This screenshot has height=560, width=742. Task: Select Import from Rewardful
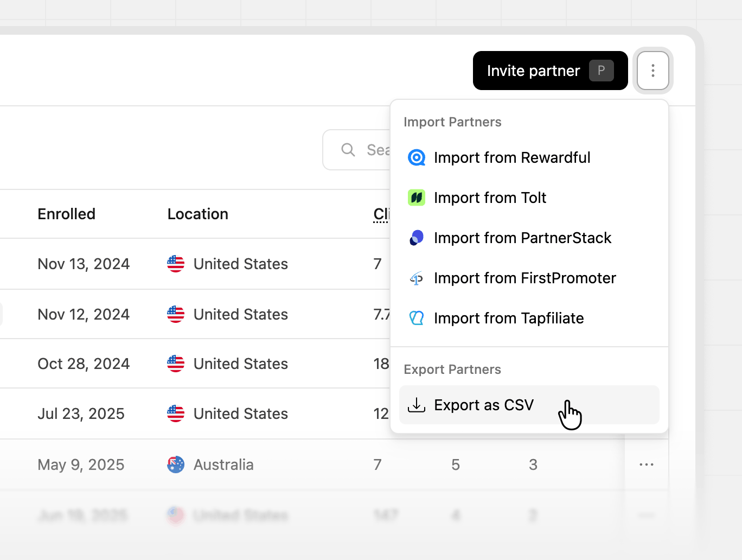(x=529, y=157)
